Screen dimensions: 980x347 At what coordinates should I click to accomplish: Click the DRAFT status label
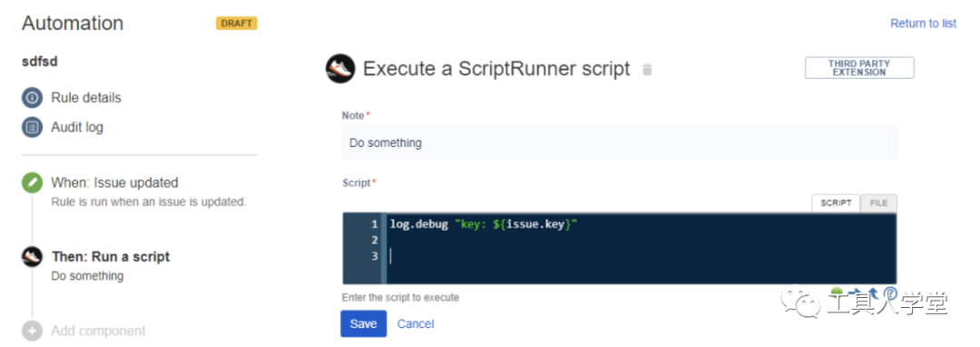[237, 23]
